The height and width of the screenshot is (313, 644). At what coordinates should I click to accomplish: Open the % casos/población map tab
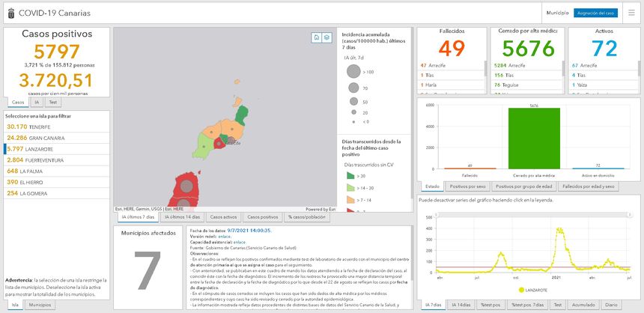click(x=307, y=217)
